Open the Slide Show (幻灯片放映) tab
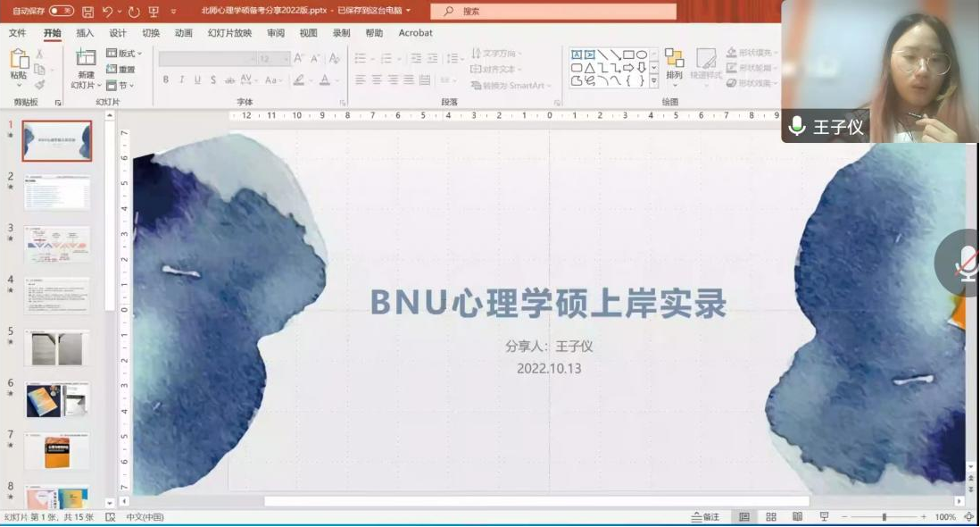The height and width of the screenshot is (527, 980). click(x=229, y=33)
